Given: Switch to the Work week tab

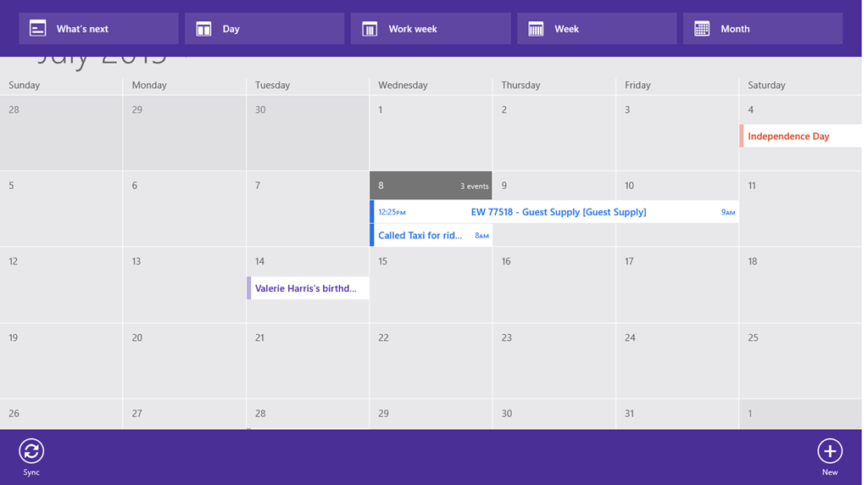Looking at the screenshot, I should 431,29.
